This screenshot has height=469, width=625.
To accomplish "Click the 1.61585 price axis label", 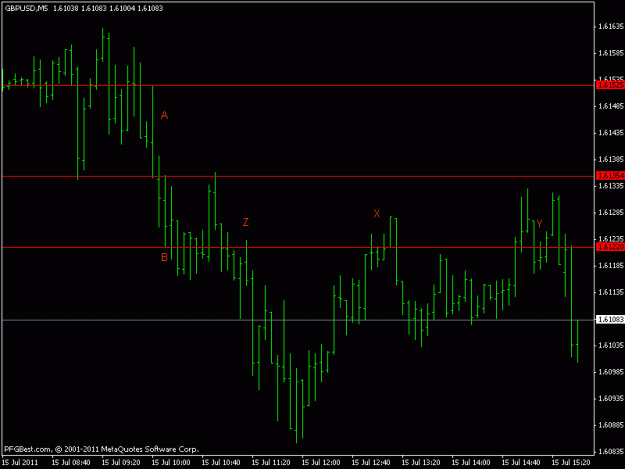I will [611, 53].
